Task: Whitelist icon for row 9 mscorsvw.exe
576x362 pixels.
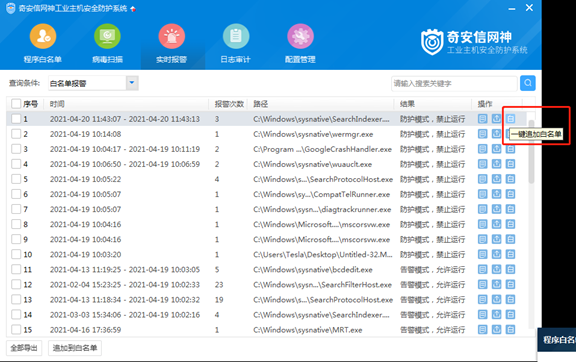Action: (x=510, y=239)
